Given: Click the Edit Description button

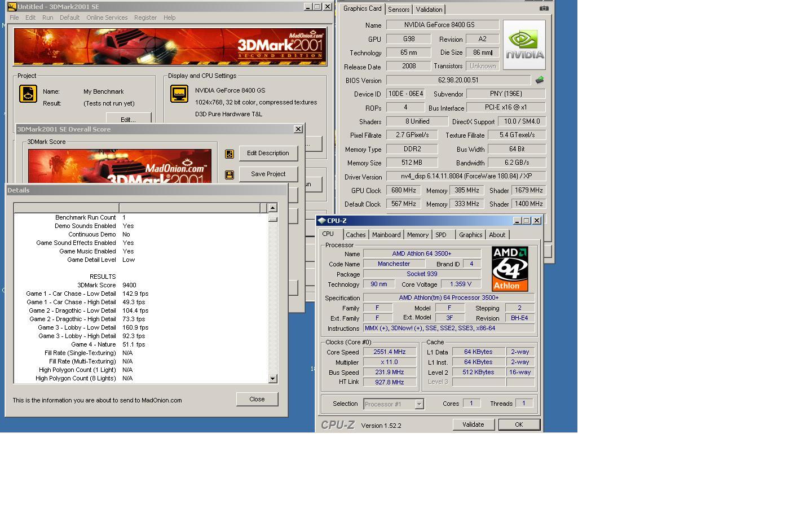Looking at the screenshot, I should point(268,153).
